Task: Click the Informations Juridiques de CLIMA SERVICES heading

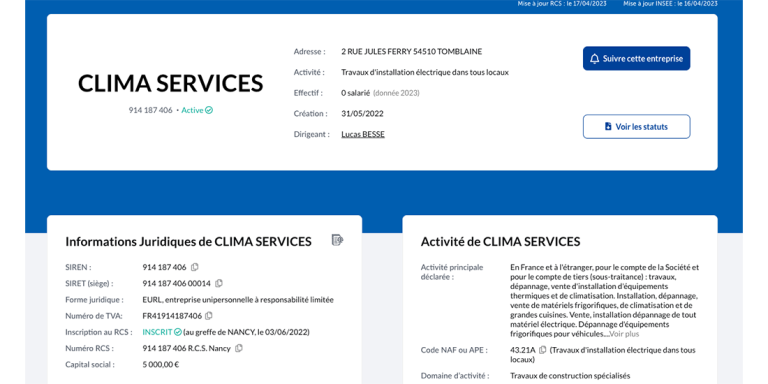Action: 189,241
